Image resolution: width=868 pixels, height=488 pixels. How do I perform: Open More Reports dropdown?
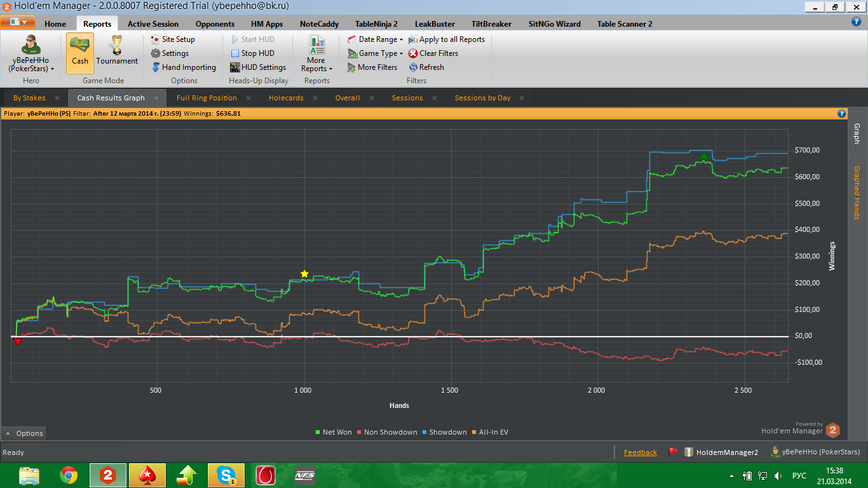coord(316,65)
